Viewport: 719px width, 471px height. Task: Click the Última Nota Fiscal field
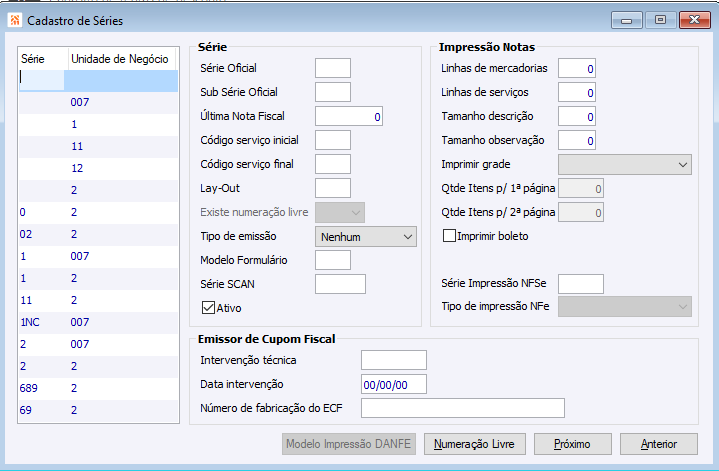[348, 116]
